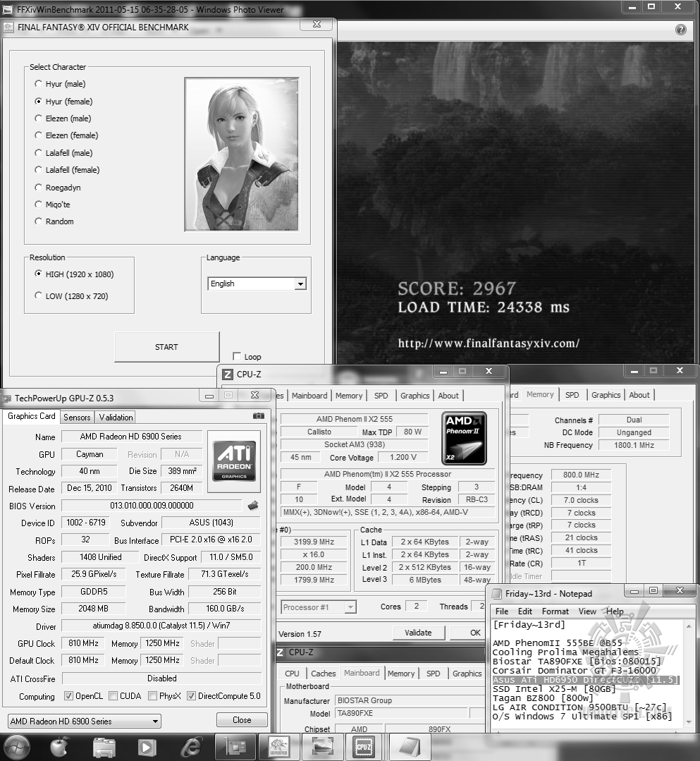
Task: Open the file explorer taskbar icon
Action: [104, 748]
